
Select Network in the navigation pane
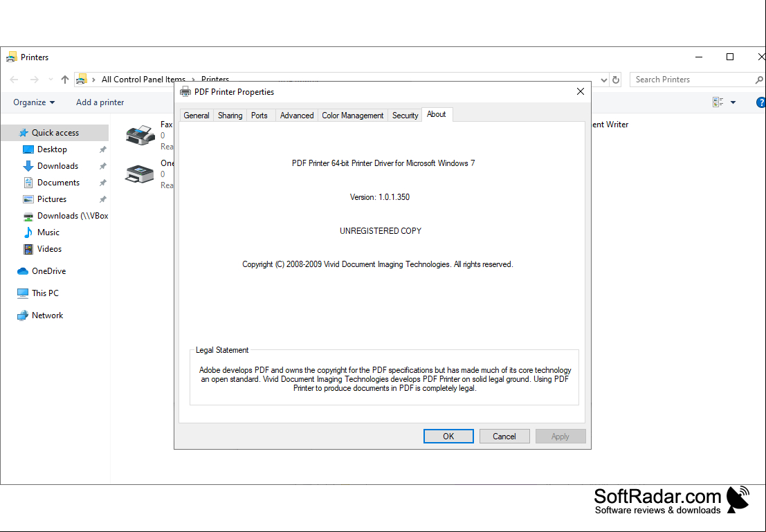pyautogui.click(x=47, y=315)
